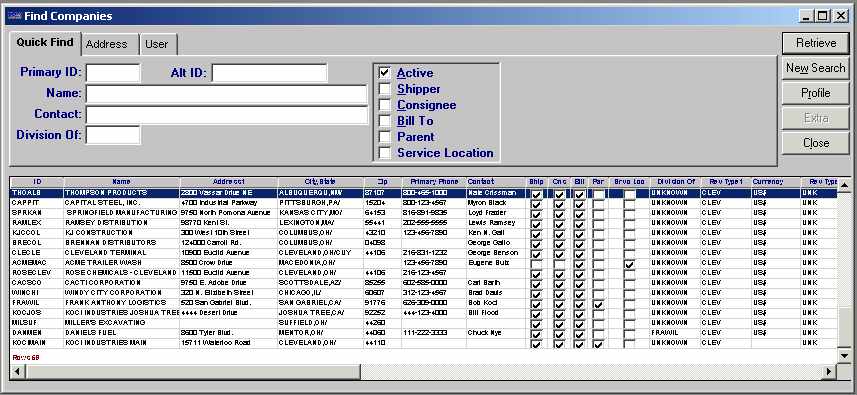857x395 pixels.
Task: Select the DANIELS FUEL row
Action: coord(424,333)
